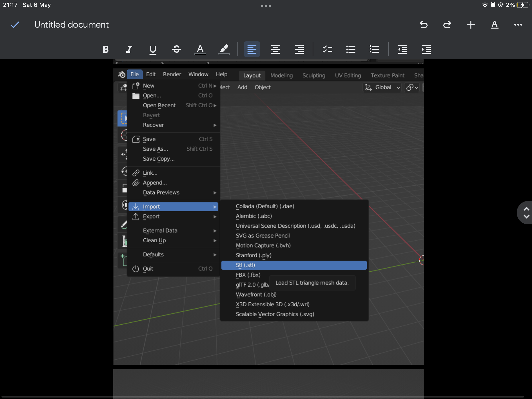Image resolution: width=532 pixels, height=399 pixels.
Task: Expand the New file submenu
Action: (174, 86)
